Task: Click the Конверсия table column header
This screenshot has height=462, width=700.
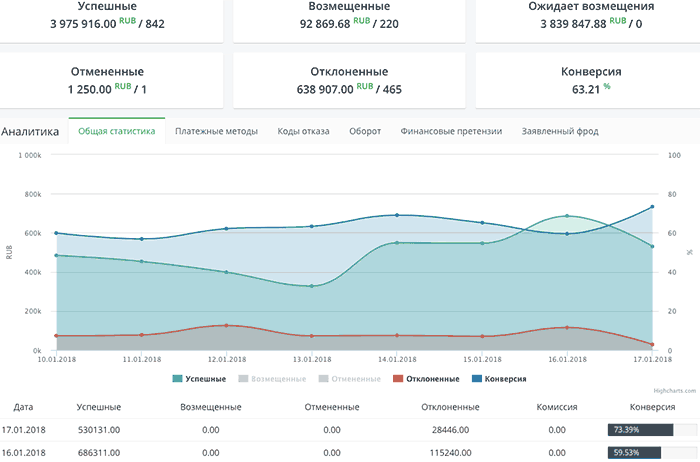Action: coord(652,407)
